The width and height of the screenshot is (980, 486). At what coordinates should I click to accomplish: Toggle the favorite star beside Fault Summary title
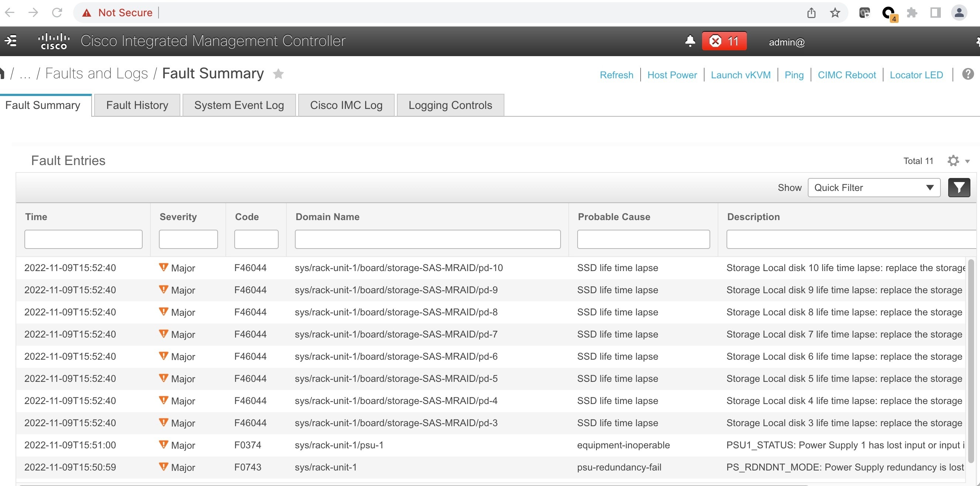(279, 74)
